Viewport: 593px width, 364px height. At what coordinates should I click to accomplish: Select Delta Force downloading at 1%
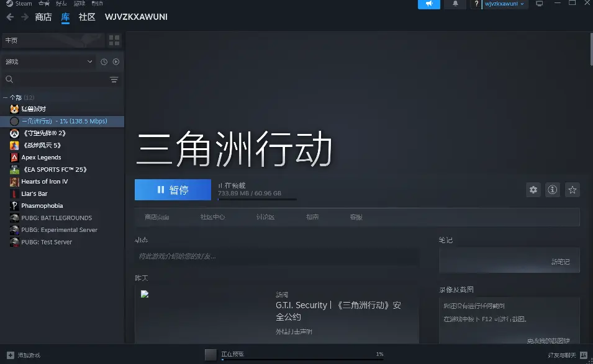pyautogui.click(x=62, y=121)
